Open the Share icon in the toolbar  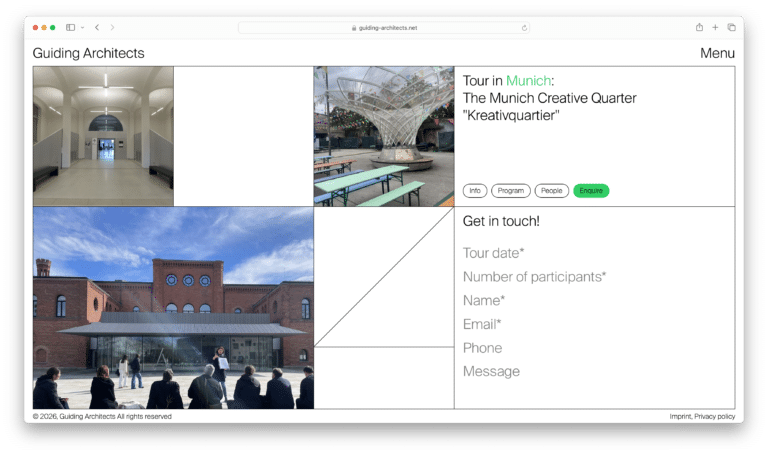coord(699,27)
